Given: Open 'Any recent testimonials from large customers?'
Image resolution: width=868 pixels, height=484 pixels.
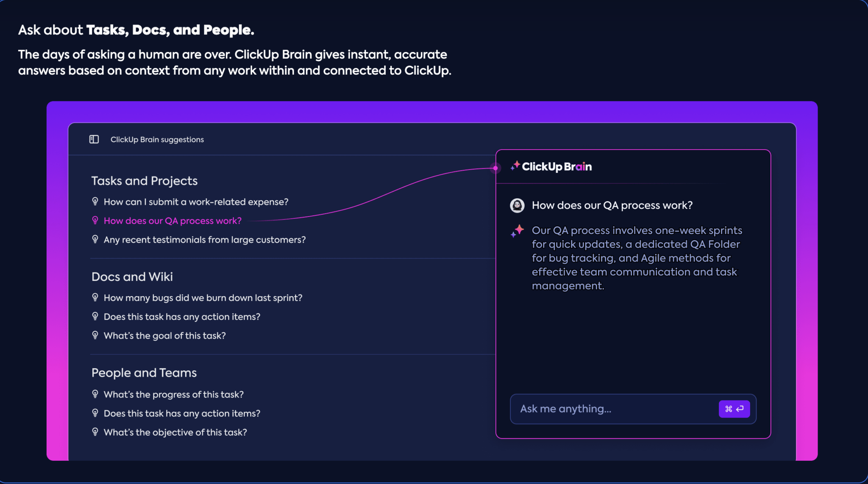Looking at the screenshot, I should click(205, 239).
